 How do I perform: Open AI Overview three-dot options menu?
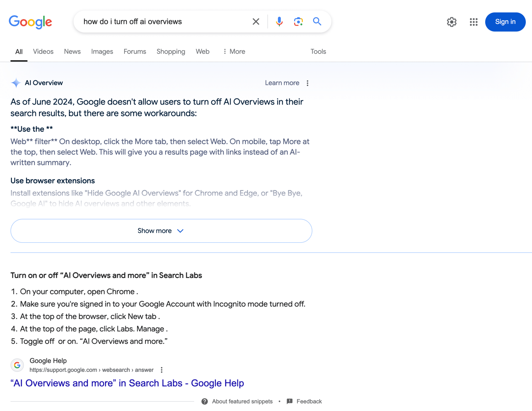307,83
